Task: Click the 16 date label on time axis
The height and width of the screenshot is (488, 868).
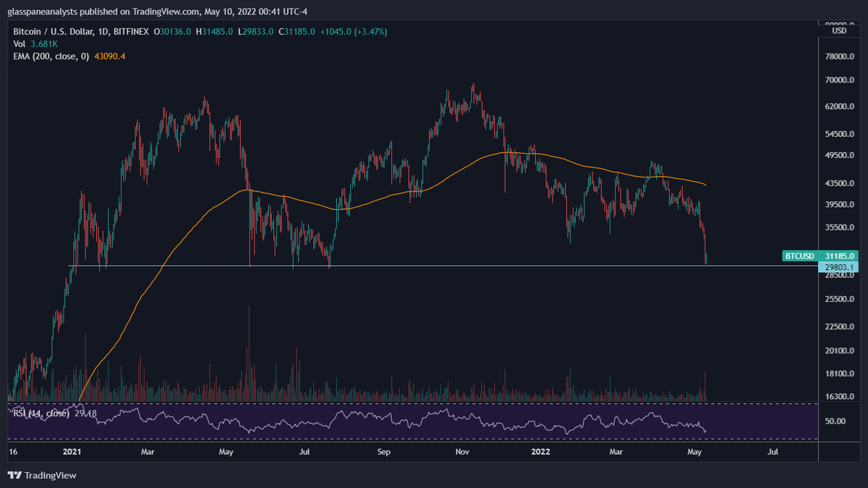Action: (12, 453)
